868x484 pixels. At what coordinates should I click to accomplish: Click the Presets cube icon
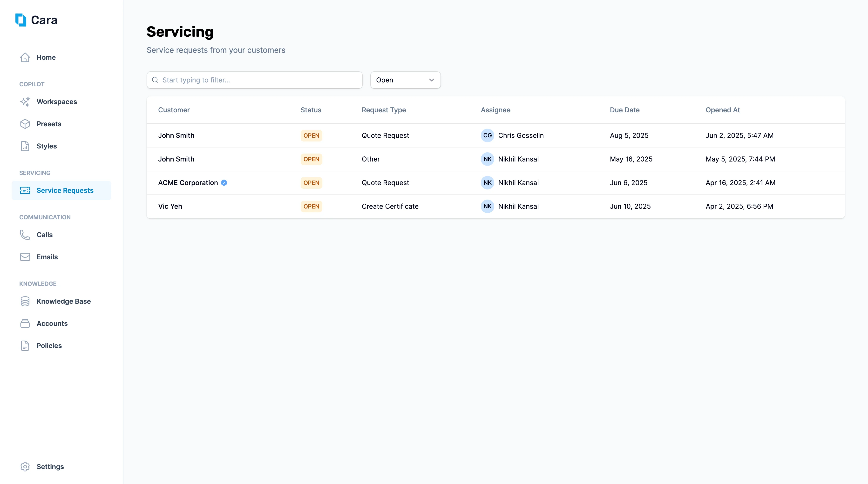click(25, 124)
